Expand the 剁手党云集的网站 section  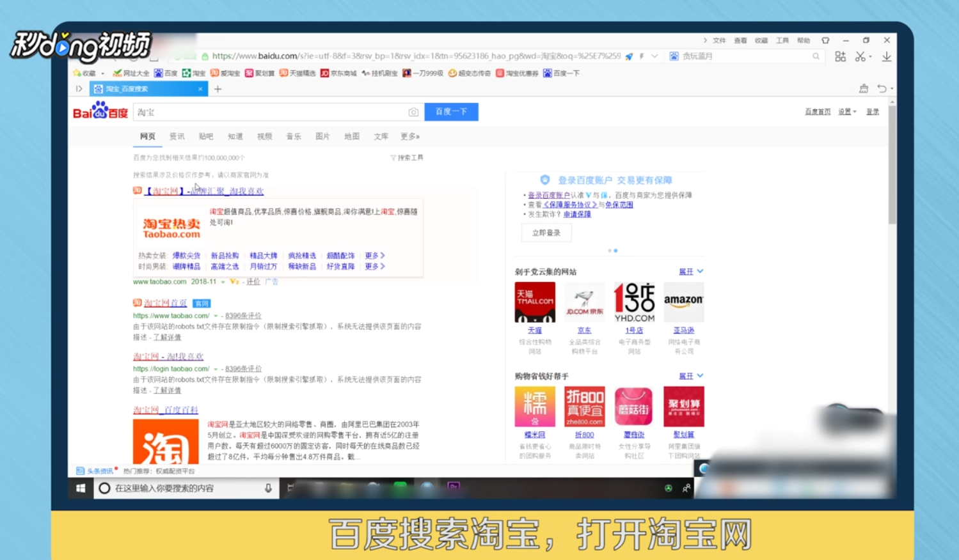691,272
